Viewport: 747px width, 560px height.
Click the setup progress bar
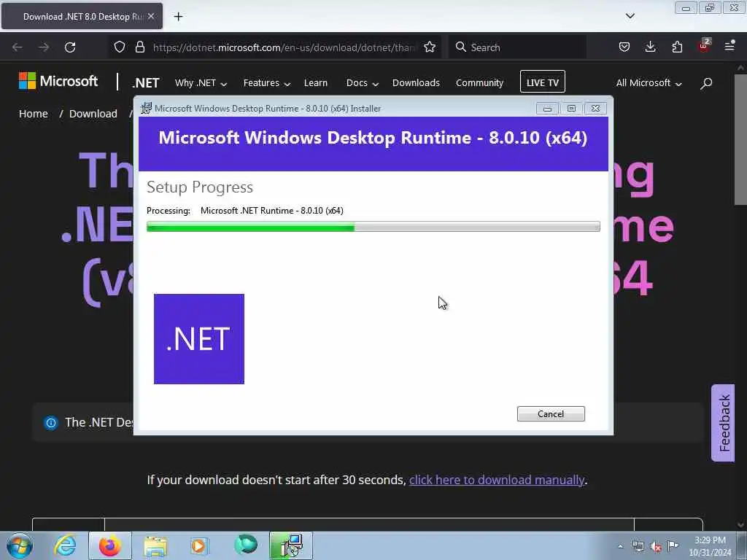373,227
